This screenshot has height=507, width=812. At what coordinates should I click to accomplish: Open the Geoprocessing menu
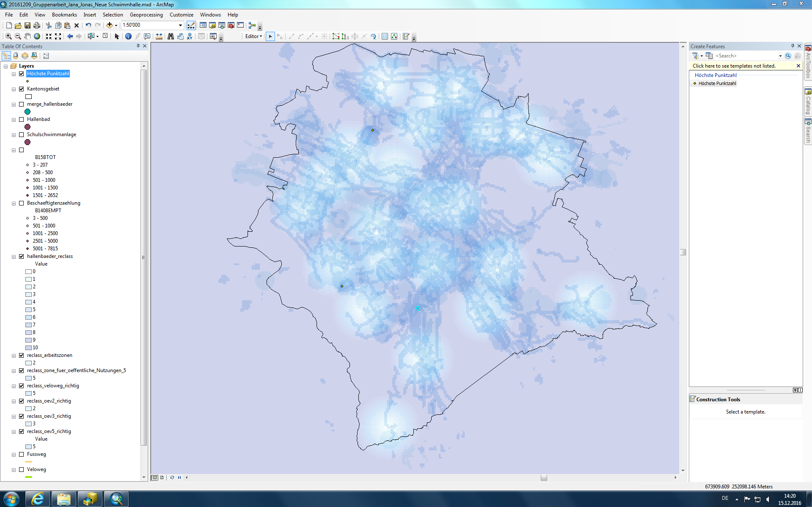146,15
